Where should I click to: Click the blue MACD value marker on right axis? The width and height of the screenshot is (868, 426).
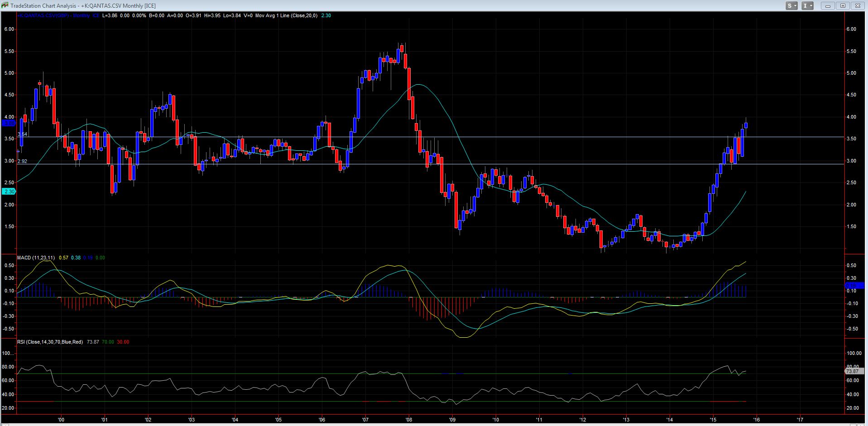pyautogui.click(x=855, y=285)
